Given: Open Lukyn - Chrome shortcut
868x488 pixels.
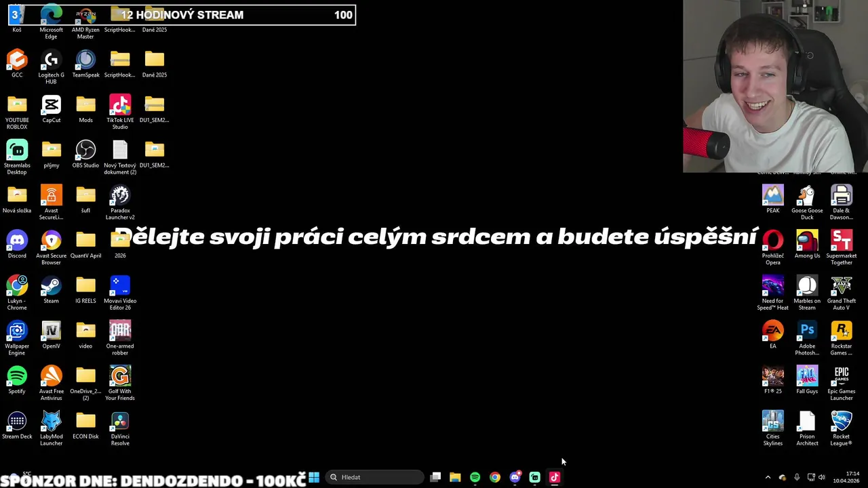Looking at the screenshot, I should pos(17,293).
